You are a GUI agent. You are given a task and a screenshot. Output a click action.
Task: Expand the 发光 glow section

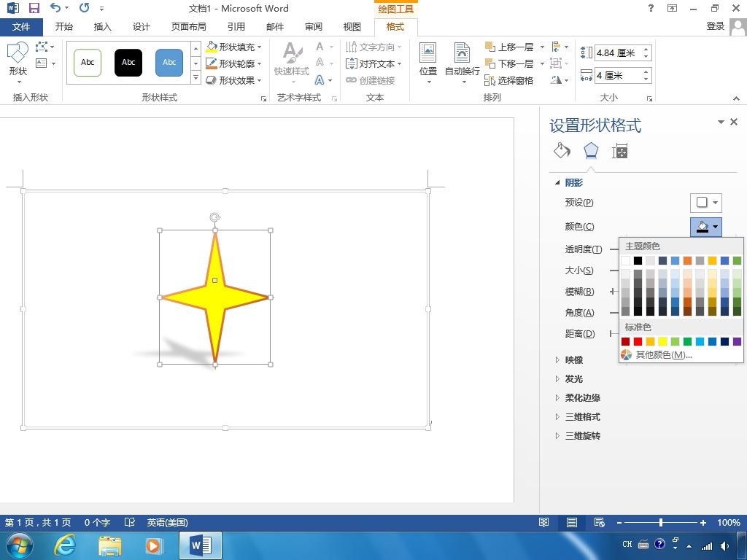click(557, 378)
